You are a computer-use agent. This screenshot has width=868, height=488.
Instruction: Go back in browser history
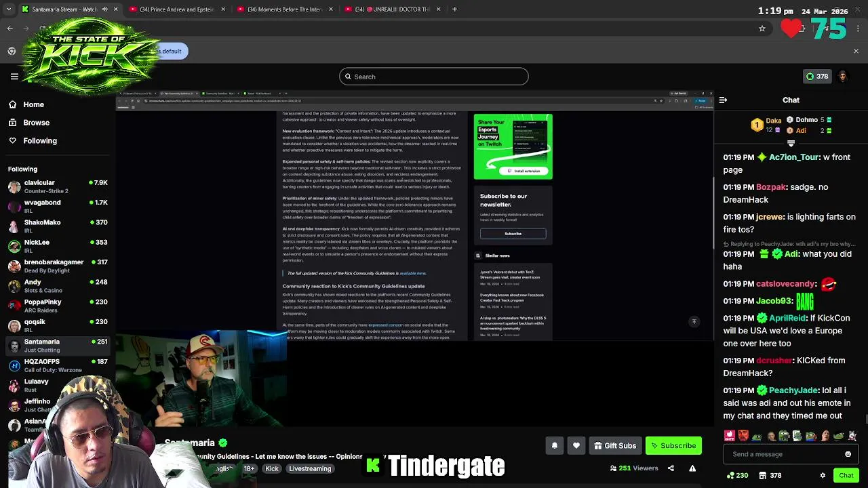(10, 28)
